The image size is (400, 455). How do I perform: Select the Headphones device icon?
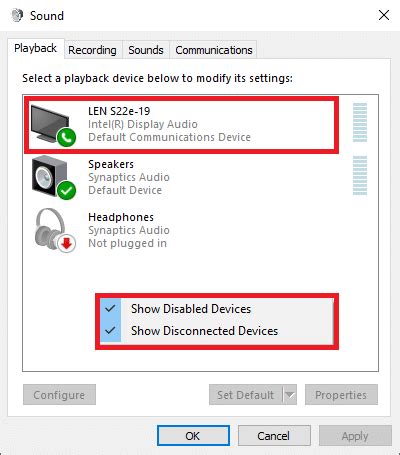53,230
